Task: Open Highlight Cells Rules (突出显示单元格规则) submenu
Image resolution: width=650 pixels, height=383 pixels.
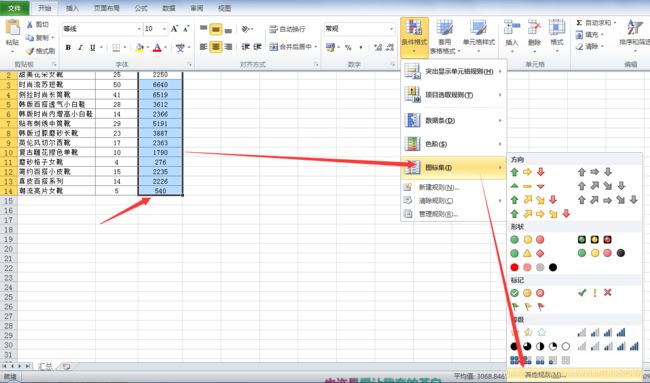Action: point(454,71)
